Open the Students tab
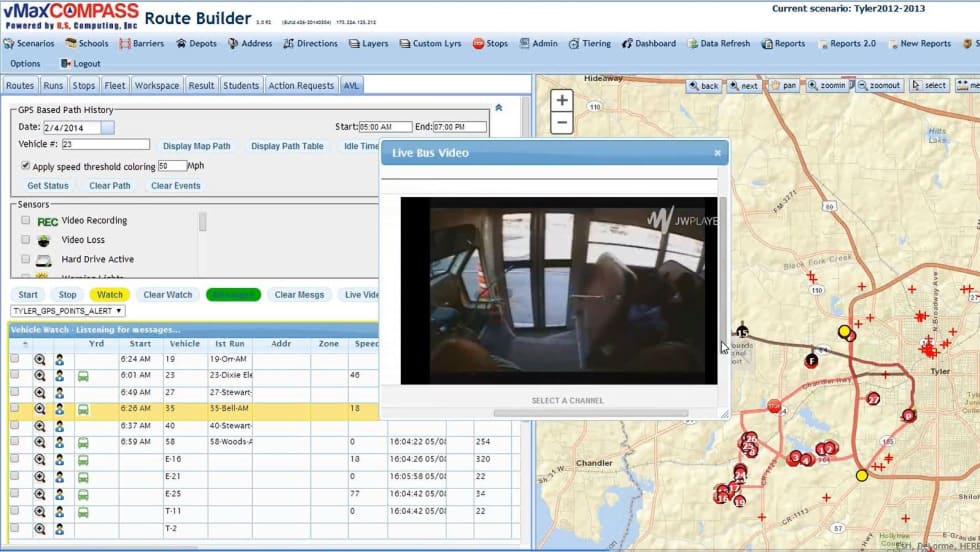Image resolution: width=980 pixels, height=552 pixels. pyautogui.click(x=241, y=86)
